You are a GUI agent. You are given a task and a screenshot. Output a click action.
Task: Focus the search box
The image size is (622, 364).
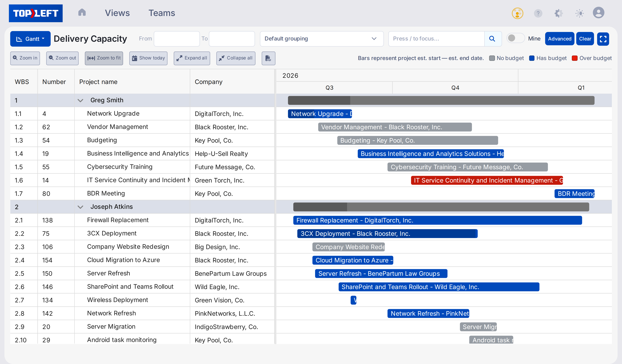[x=436, y=39]
